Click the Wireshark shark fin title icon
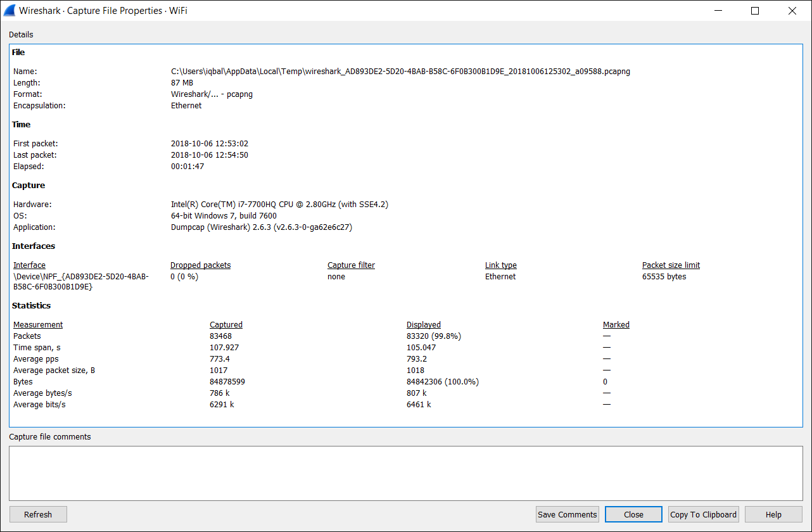Image resolution: width=812 pixels, height=532 pixels. point(10,10)
